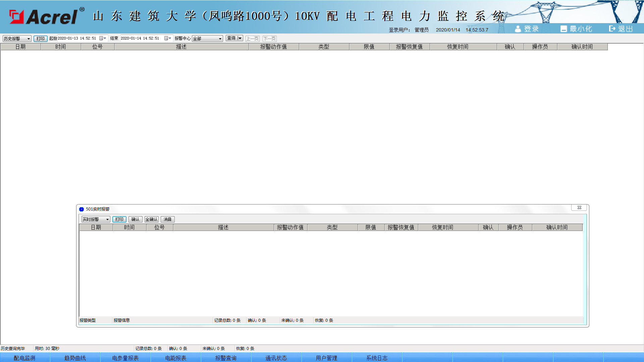Click the 退出 exit icon
Viewport: 644px width, 362px height.
click(x=612, y=29)
